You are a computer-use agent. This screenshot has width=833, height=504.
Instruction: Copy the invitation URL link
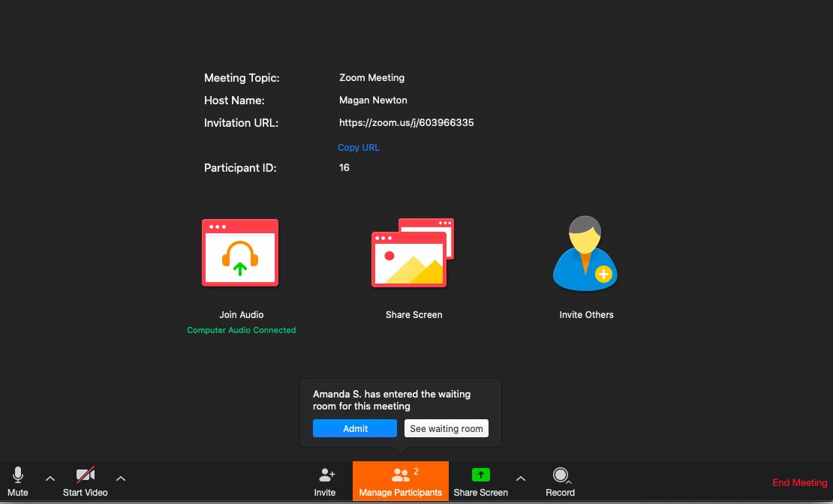pyautogui.click(x=359, y=148)
